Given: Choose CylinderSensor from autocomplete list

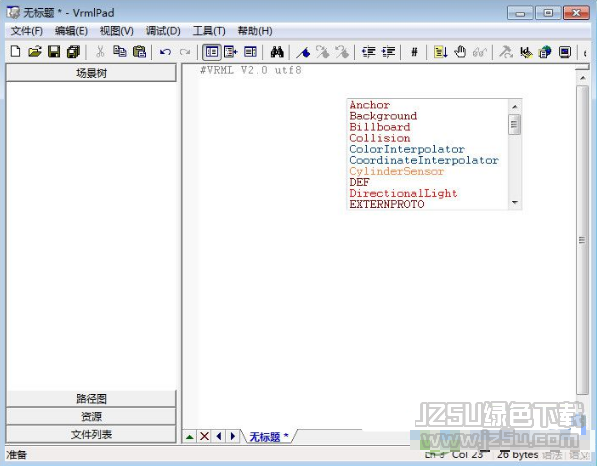Looking at the screenshot, I should (396, 171).
